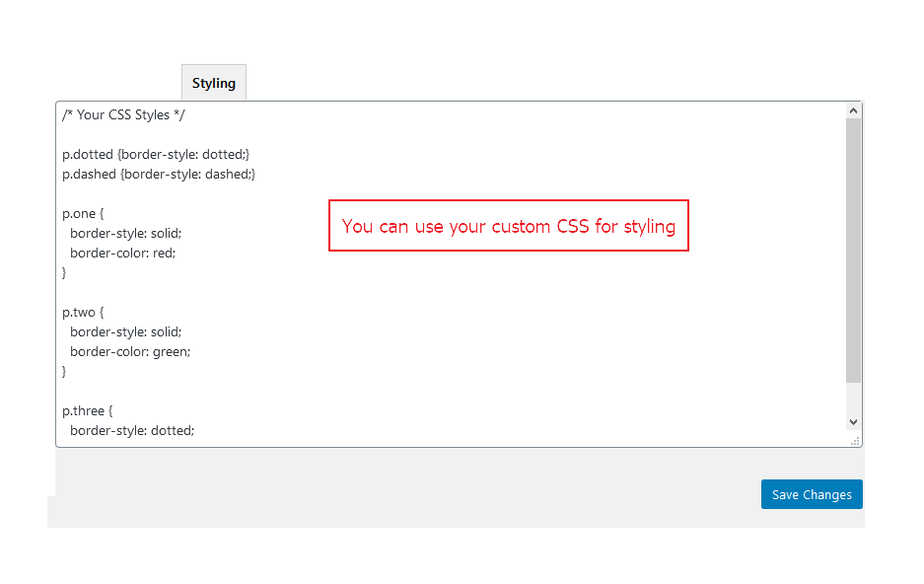Click the 'border-color: red;' line
The height and width of the screenshot is (584, 924).
(x=122, y=254)
